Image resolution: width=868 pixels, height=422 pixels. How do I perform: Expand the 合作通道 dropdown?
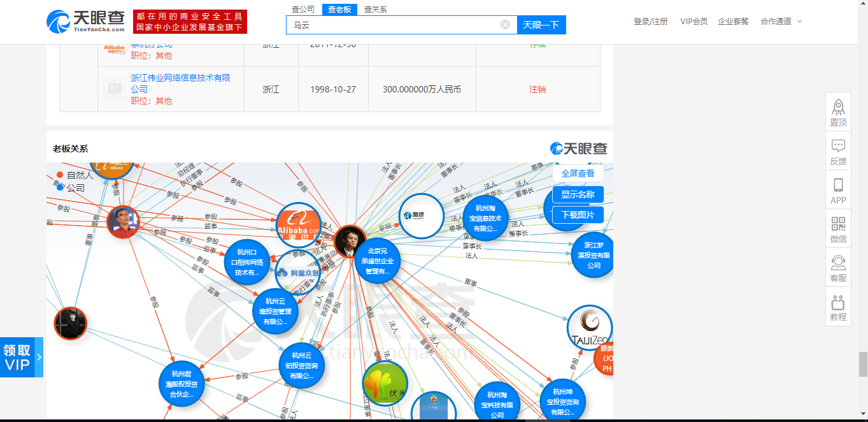tap(781, 22)
